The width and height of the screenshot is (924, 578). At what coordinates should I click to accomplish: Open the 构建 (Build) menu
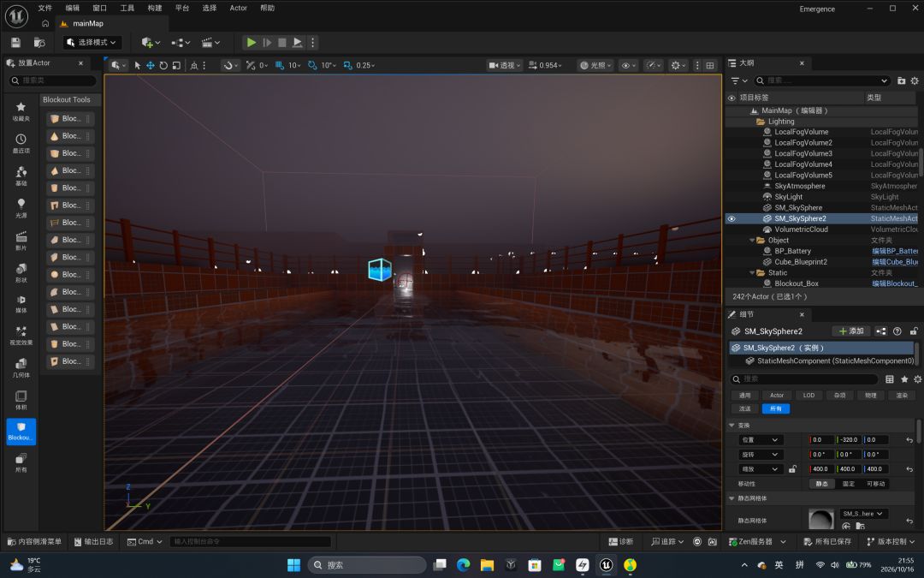(x=154, y=9)
